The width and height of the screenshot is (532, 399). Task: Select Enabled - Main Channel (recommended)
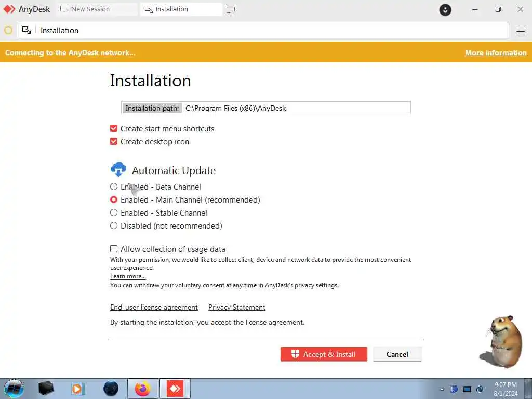114,199
